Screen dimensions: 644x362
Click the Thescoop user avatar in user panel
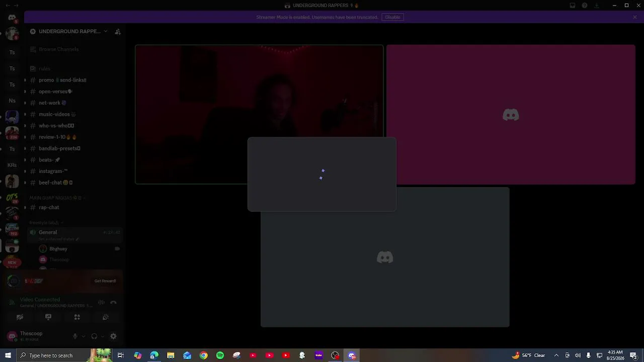12,336
